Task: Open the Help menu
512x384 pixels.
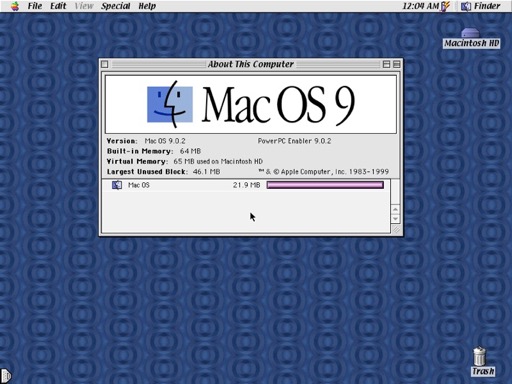Action: (x=147, y=6)
